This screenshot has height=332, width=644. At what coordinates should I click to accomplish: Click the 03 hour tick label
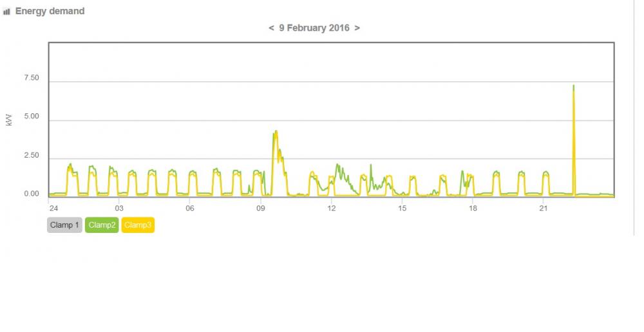tap(119, 208)
